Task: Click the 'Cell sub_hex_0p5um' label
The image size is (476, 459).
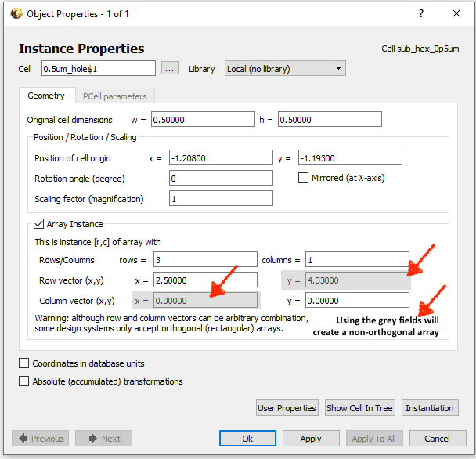Action: pyautogui.click(x=420, y=49)
